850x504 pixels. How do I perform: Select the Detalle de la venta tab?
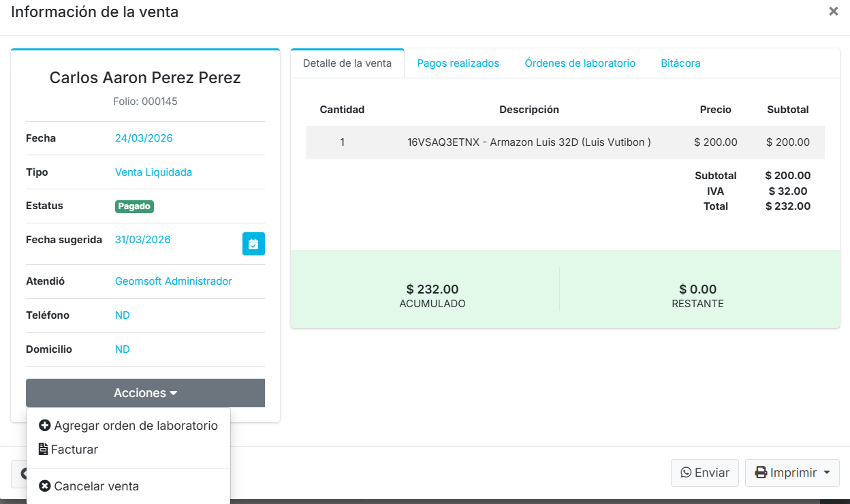click(x=347, y=63)
